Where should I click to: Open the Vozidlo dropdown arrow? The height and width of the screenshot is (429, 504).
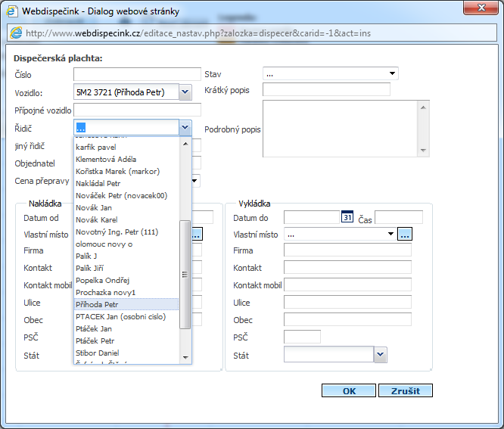point(185,92)
